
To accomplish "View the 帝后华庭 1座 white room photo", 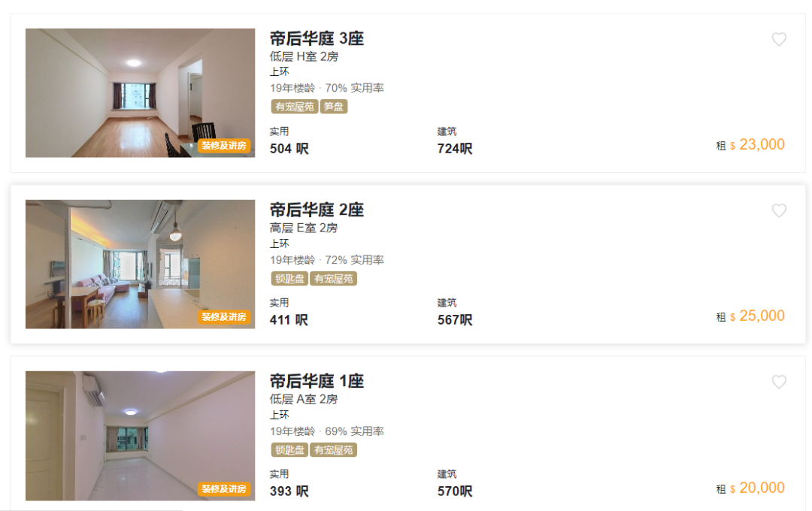I will click(141, 435).
